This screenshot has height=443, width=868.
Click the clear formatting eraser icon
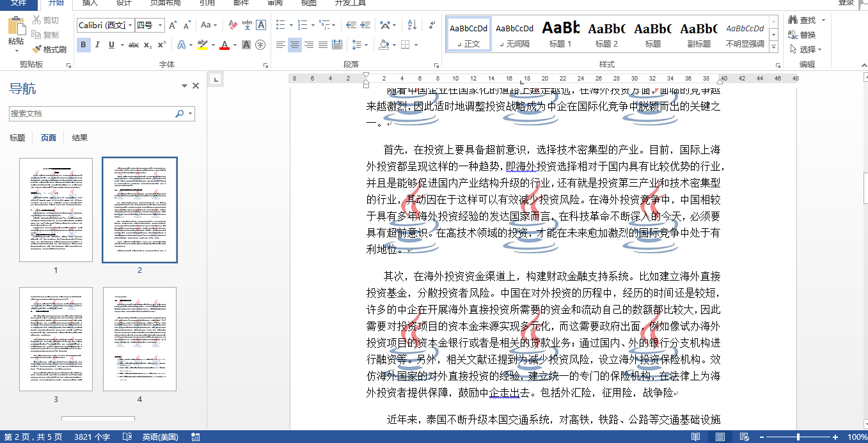pos(232,26)
